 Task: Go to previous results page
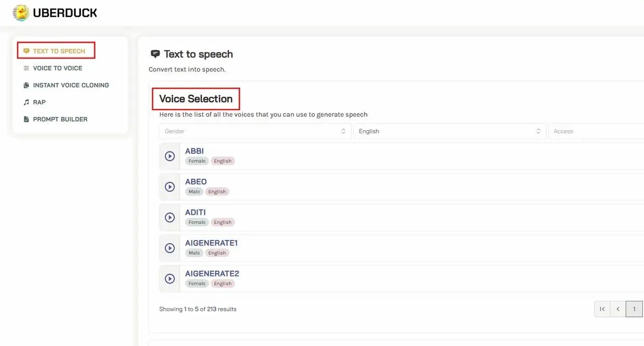(618, 309)
